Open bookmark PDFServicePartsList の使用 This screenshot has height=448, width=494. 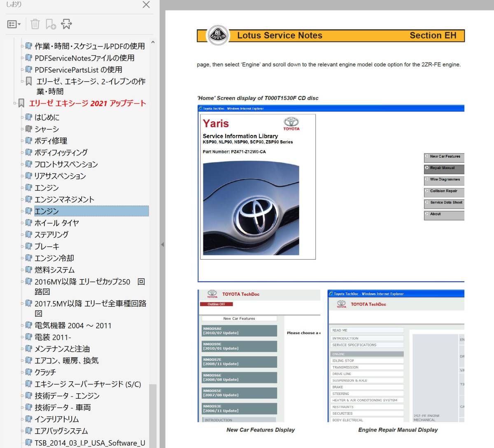78,70
